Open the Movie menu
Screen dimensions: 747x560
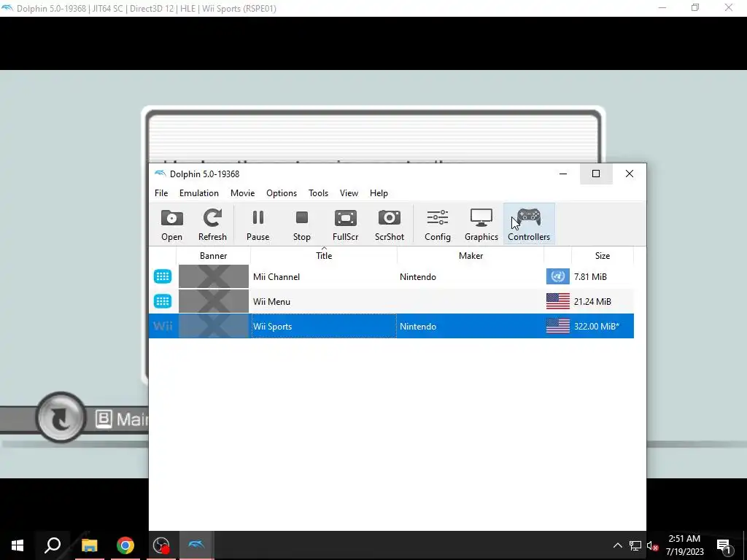point(242,192)
